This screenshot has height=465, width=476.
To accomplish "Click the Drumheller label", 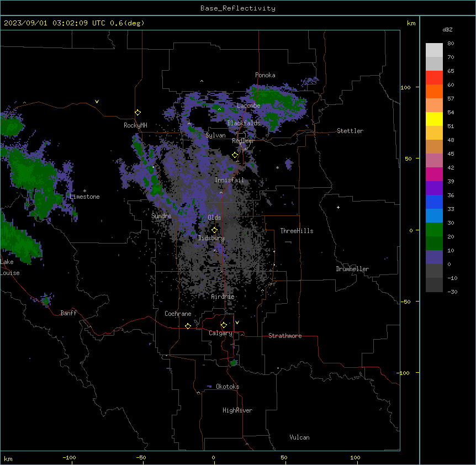I will [x=352, y=269].
